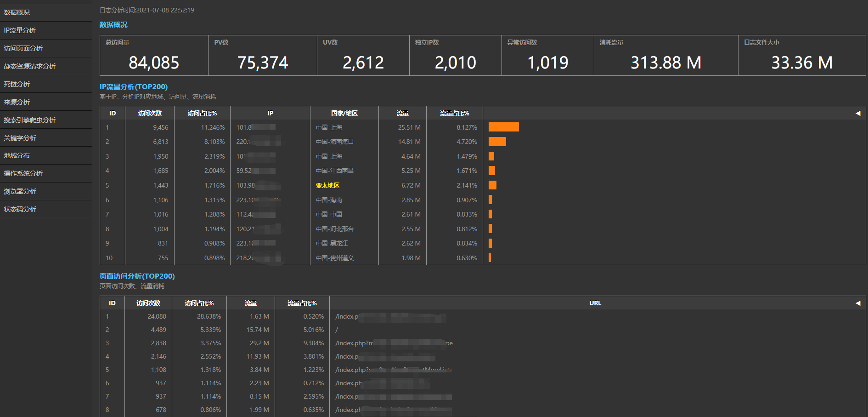Viewport: 868px width, 417px height.
Task: Click the UV数 value 2,612
Action: coord(363,63)
